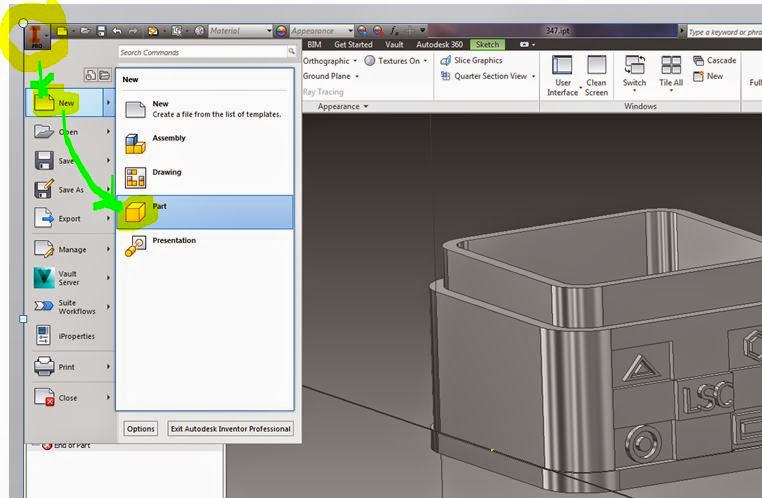Switch to the BIM ribbon tab
This screenshot has height=498, width=762.
click(x=314, y=44)
